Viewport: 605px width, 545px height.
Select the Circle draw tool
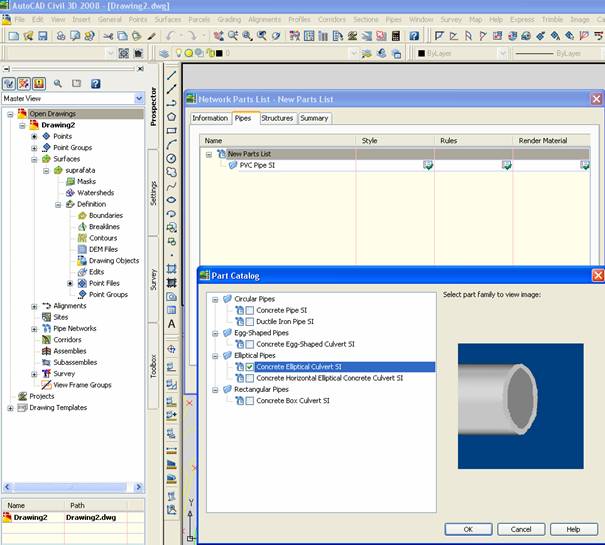tap(172, 158)
